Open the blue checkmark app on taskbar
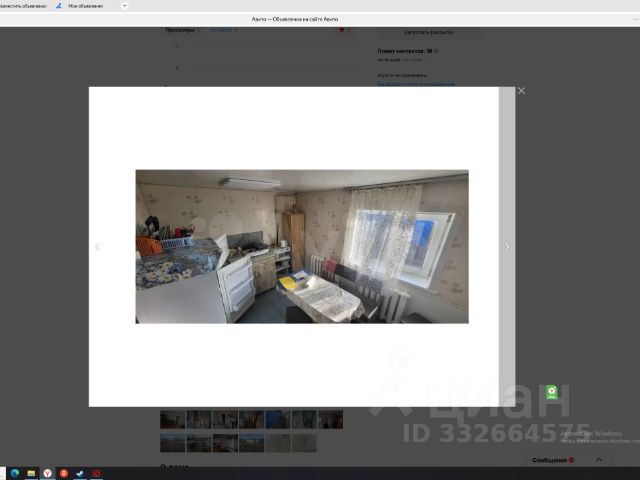The height and width of the screenshot is (480, 640). coord(80,473)
